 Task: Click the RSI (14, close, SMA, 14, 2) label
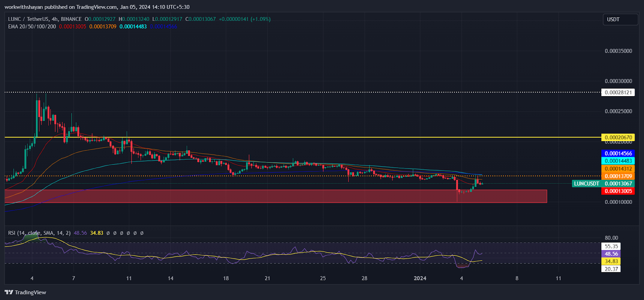[39, 233]
